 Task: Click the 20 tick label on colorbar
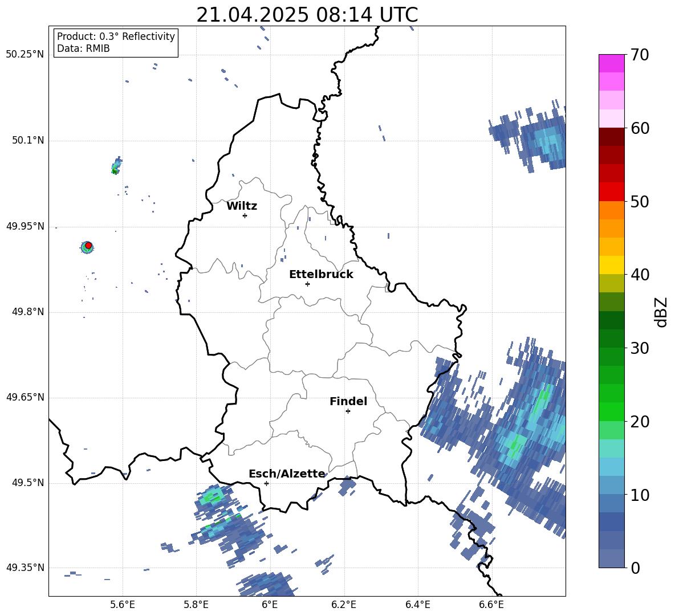[x=640, y=422]
